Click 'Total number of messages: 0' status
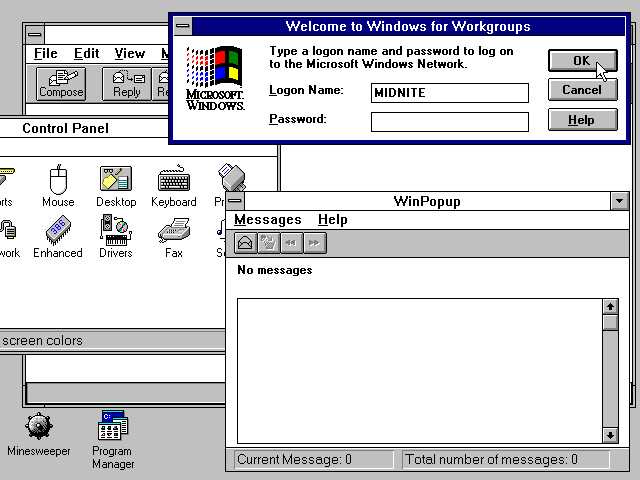The width and height of the screenshot is (640, 480). click(506, 460)
